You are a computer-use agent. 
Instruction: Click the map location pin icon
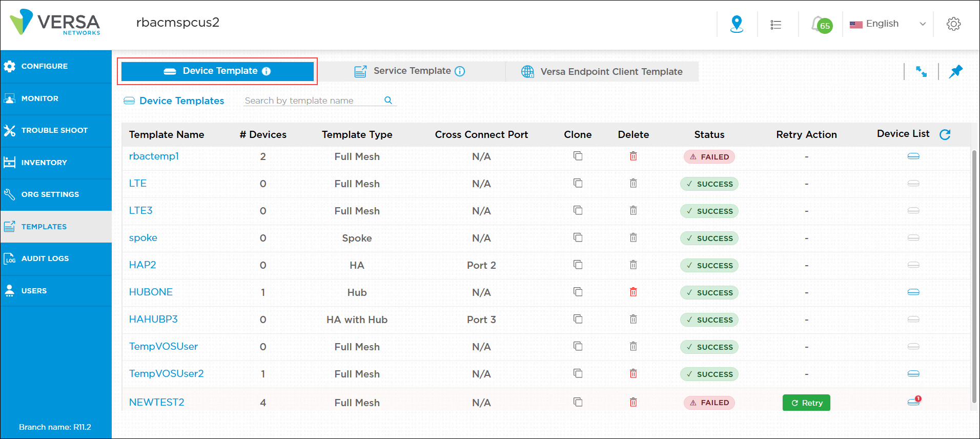click(x=737, y=24)
